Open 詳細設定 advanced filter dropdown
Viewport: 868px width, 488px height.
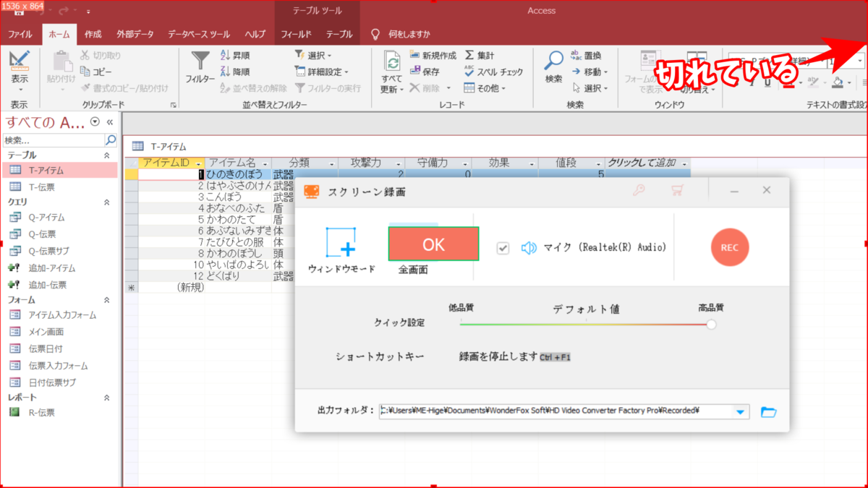tap(322, 72)
